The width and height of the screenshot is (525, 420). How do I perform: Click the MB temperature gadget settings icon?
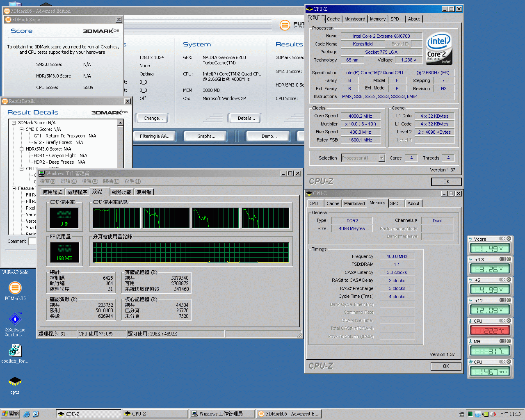pyautogui.click(x=502, y=341)
